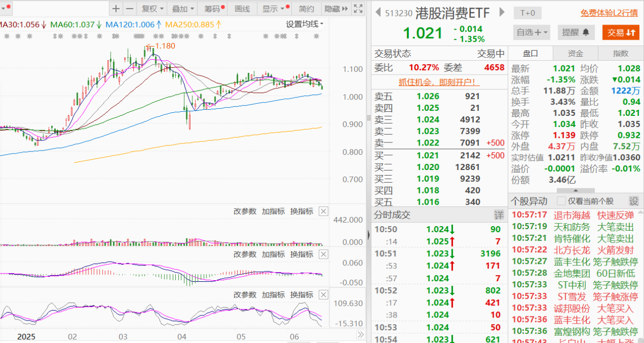
Task: Click the +500 marker beside 卖一
Action: click(x=496, y=143)
